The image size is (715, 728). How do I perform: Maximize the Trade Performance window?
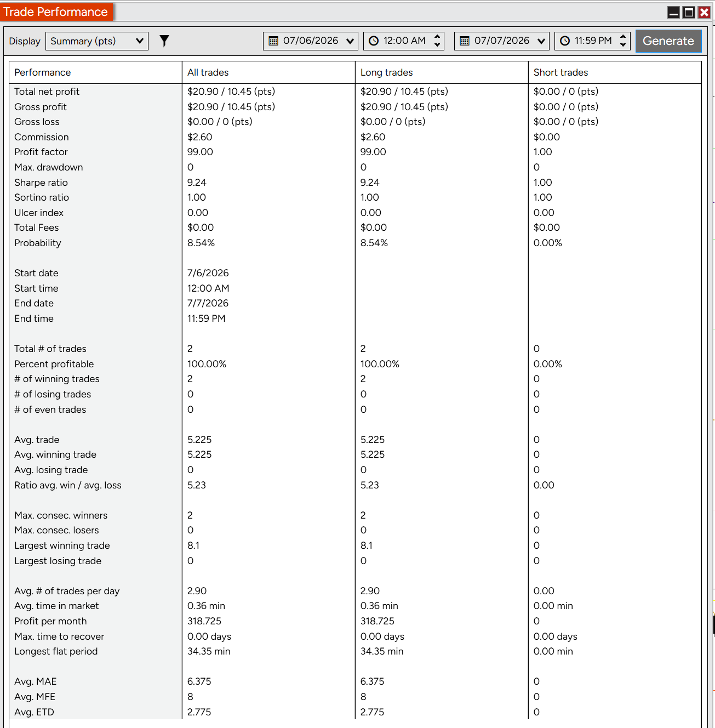pyautogui.click(x=689, y=12)
